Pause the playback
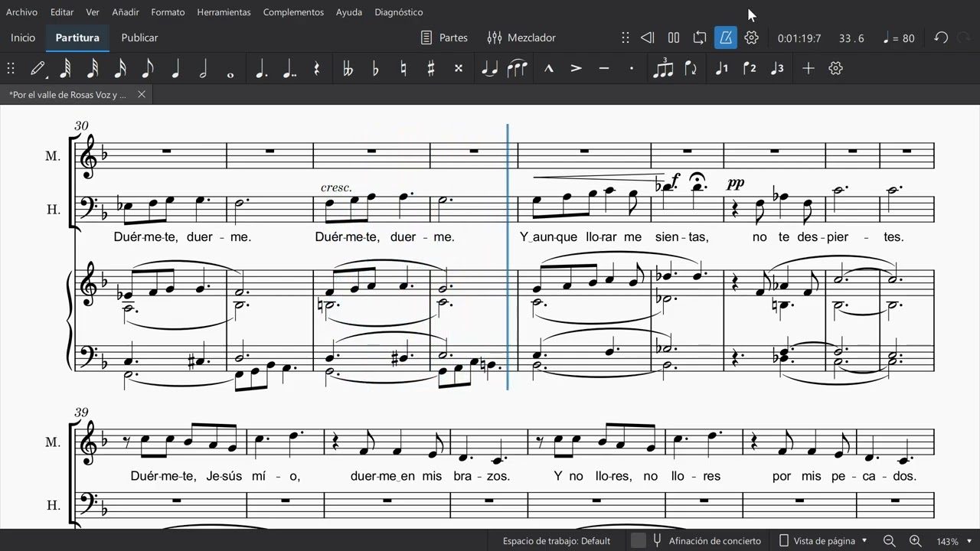The height and width of the screenshot is (551, 980). (x=674, y=37)
